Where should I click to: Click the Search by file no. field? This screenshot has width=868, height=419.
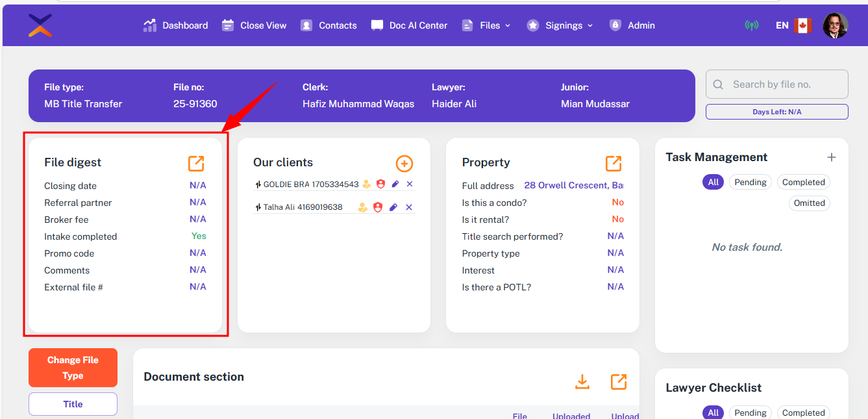click(776, 84)
